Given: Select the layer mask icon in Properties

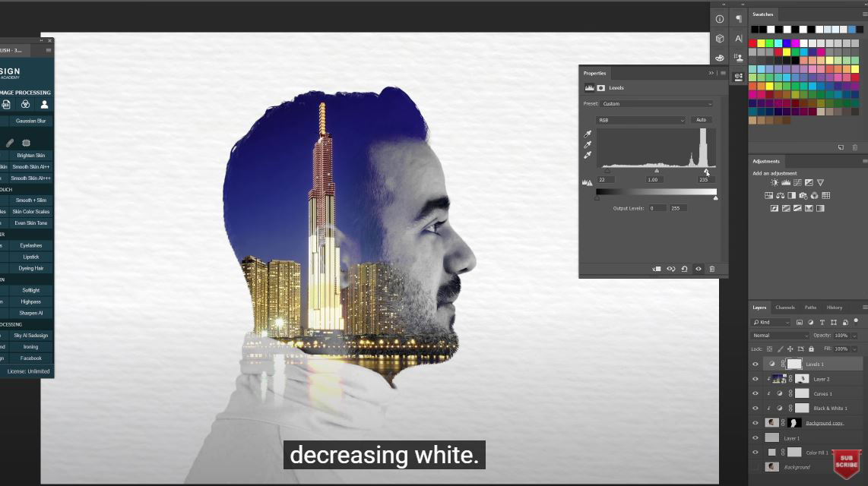Looking at the screenshot, I should [601, 88].
